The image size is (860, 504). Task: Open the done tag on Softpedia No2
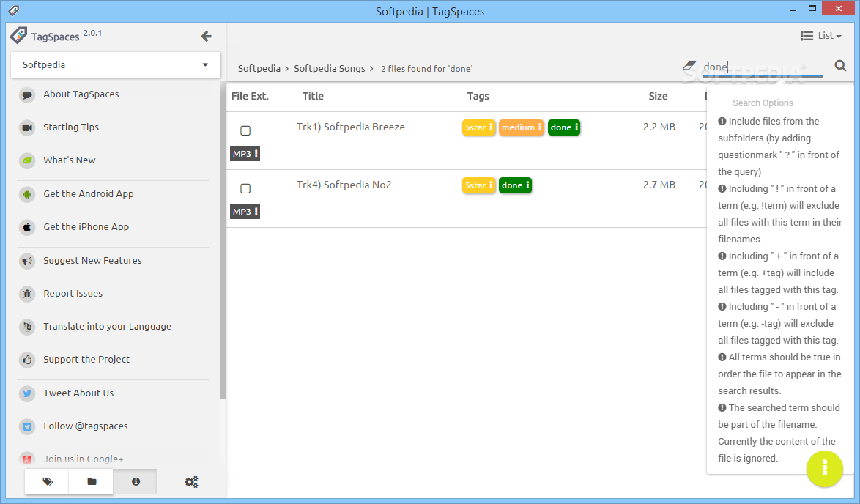pyautogui.click(x=515, y=185)
